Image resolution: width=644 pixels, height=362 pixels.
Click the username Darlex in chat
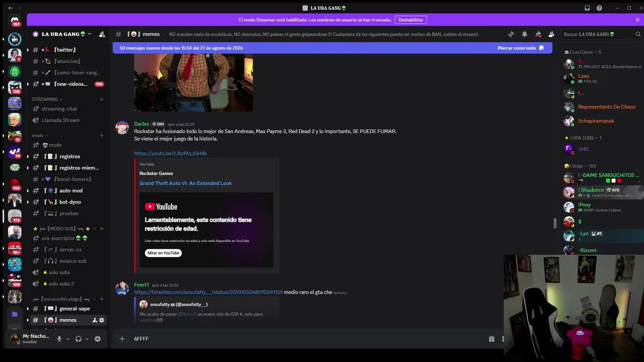click(141, 124)
